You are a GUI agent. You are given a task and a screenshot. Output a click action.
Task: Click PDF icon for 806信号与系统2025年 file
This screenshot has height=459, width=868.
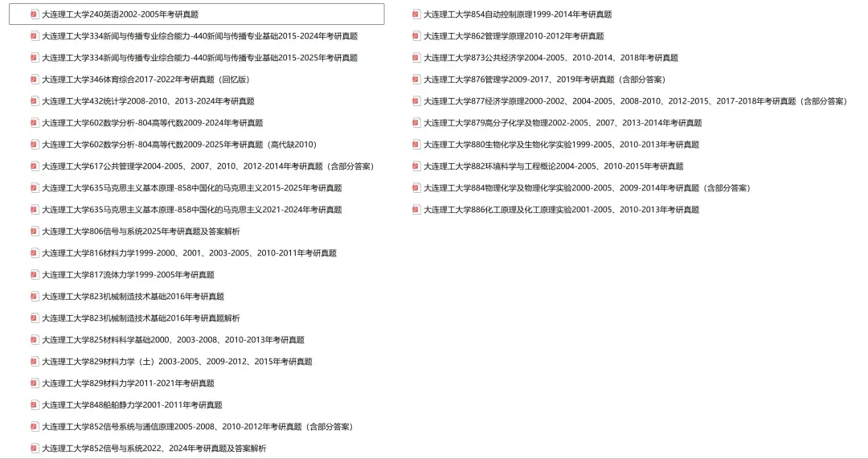pyautogui.click(x=35, y=231)
